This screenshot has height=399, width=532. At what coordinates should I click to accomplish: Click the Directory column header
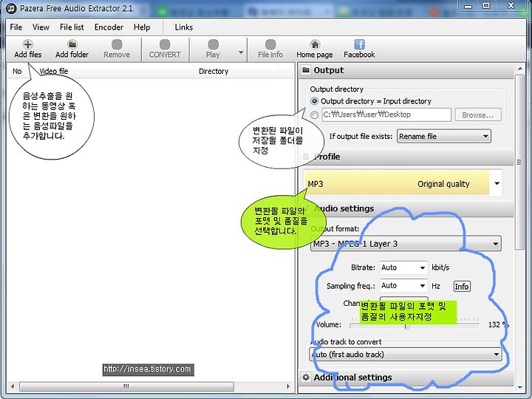tap(236, 71)
